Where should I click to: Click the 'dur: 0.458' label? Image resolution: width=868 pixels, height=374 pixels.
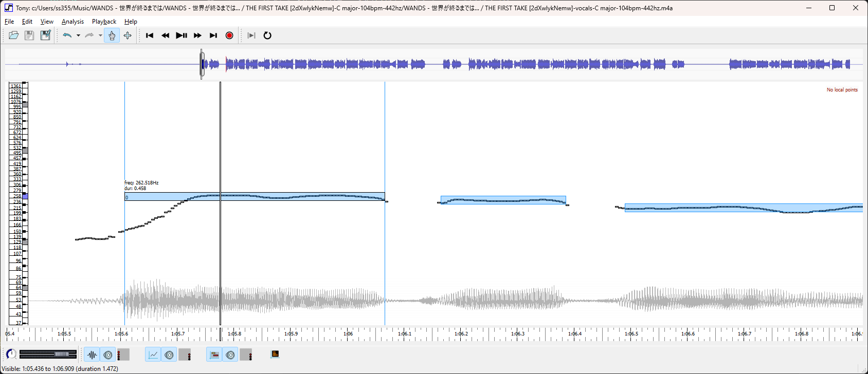point(135,189)
